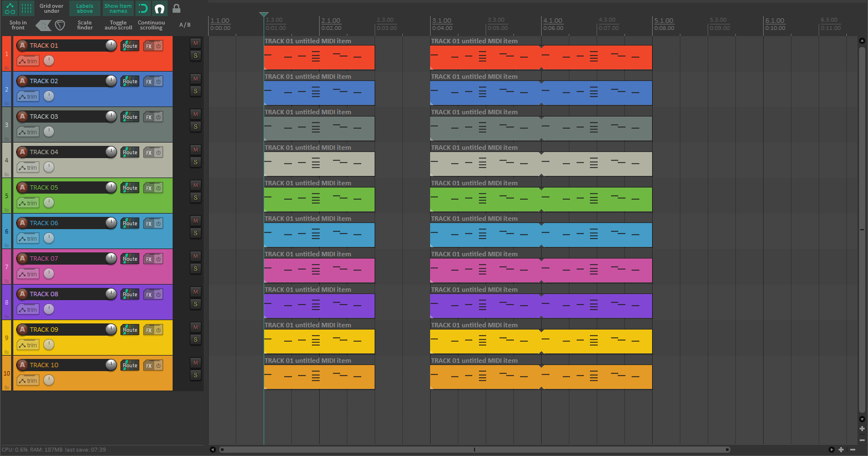Click the IN FX arrow icon
Screen dimensions: 868x456
coord(43,25)
